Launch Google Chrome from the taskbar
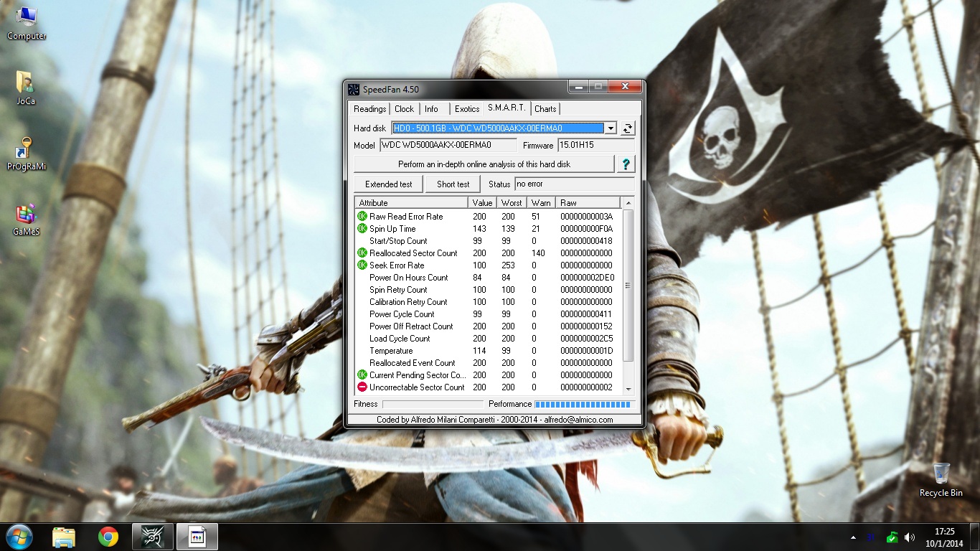 pos(108,537)
